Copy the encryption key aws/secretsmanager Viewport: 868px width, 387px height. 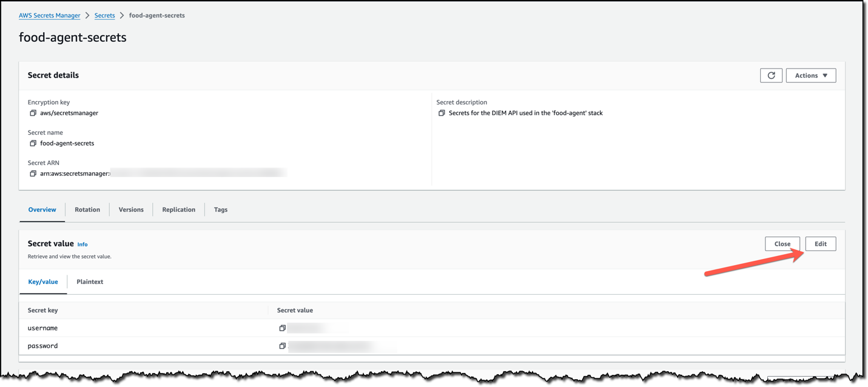pos(33,113)
